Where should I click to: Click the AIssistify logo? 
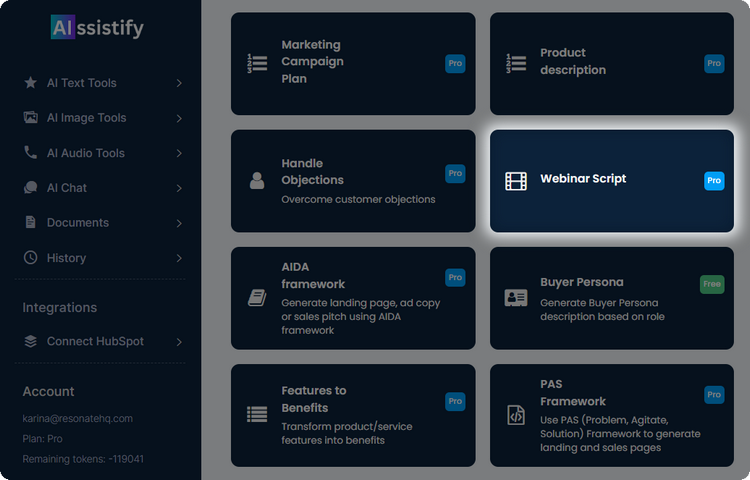[97, 28]
